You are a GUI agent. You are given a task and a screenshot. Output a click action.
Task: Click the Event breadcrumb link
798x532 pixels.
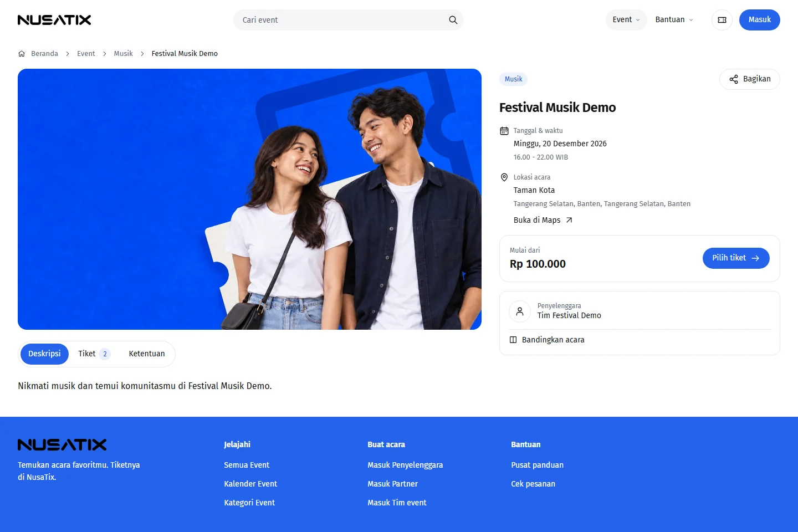point(86,54)
